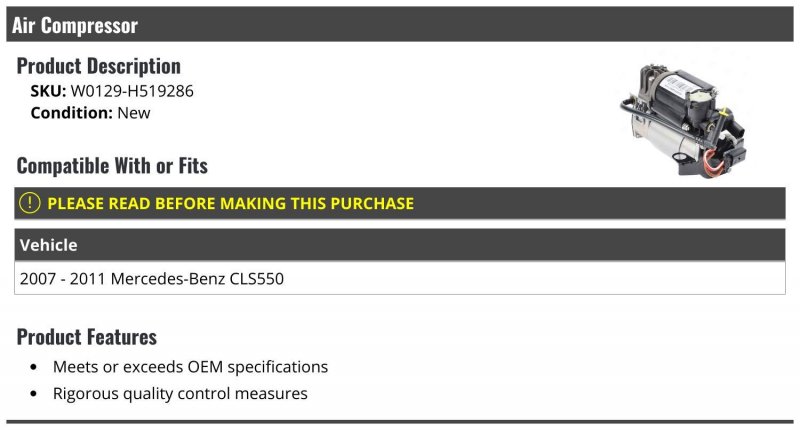The height and width of the screenshot is (430, 800).
Task: Click the Condition label
Action: click(71, 113)
